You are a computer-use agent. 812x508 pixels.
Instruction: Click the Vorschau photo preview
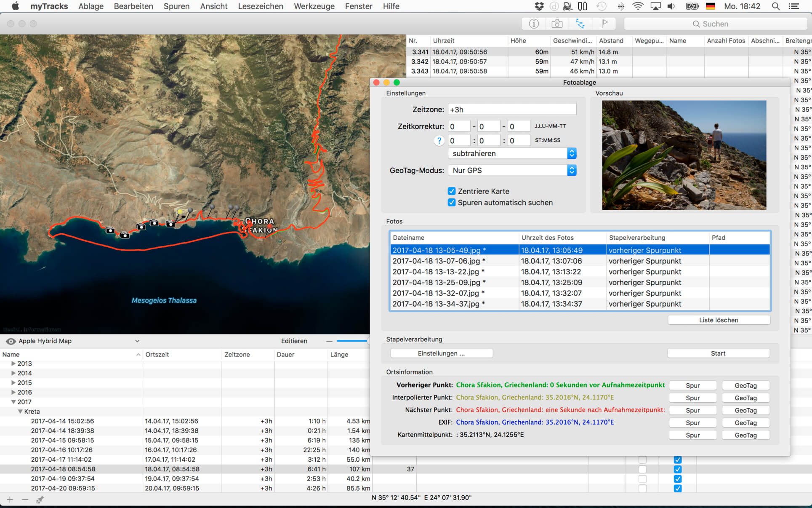pos(684,155)
